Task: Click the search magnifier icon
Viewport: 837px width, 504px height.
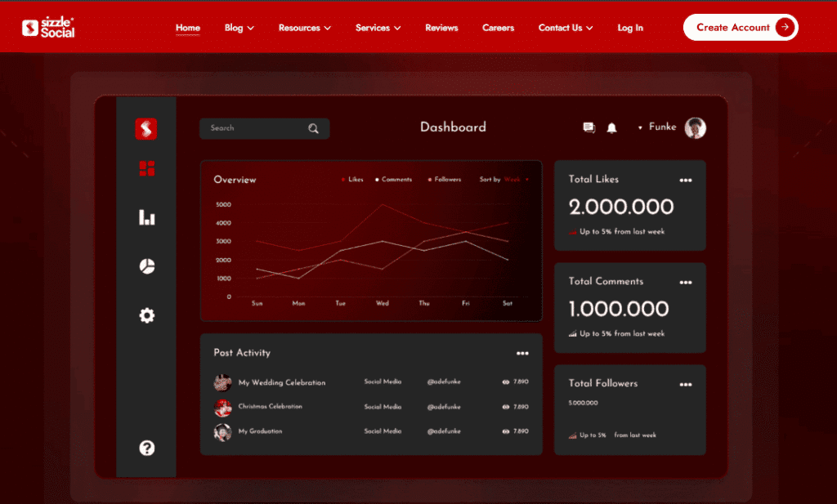Action: 313,128
